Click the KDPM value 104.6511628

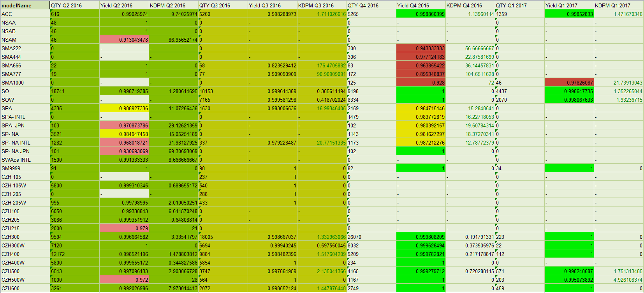470,74
